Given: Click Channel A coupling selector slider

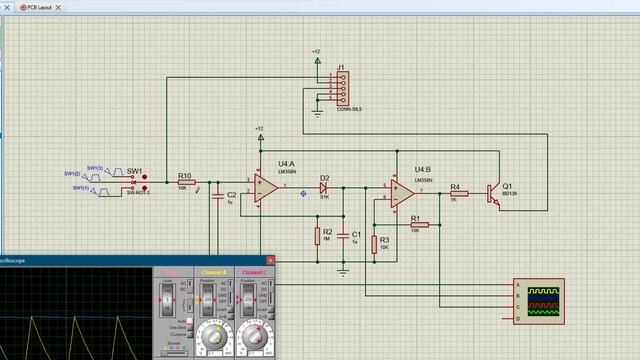Looking at the screenshot, I should pyautogui.click(x=230, y=293).
